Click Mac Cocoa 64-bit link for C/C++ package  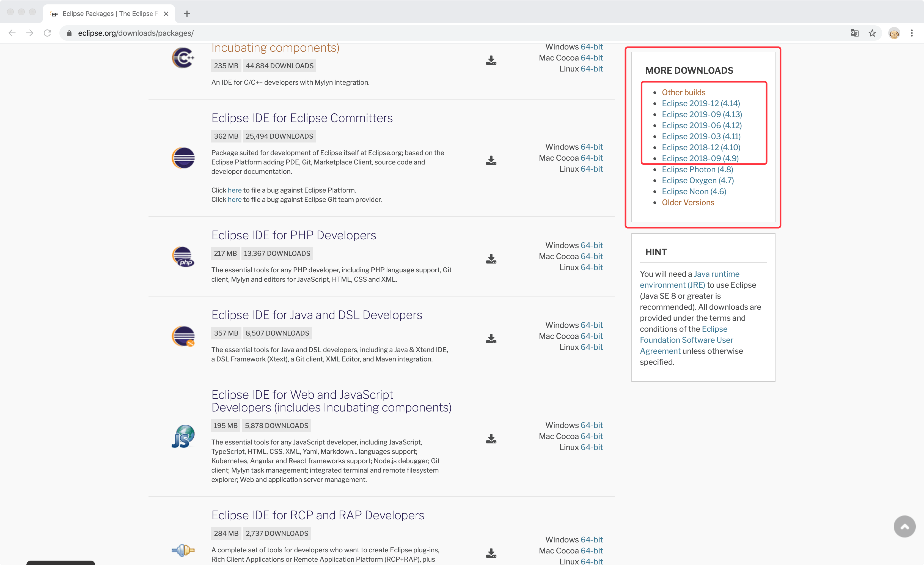click(591, 58)
